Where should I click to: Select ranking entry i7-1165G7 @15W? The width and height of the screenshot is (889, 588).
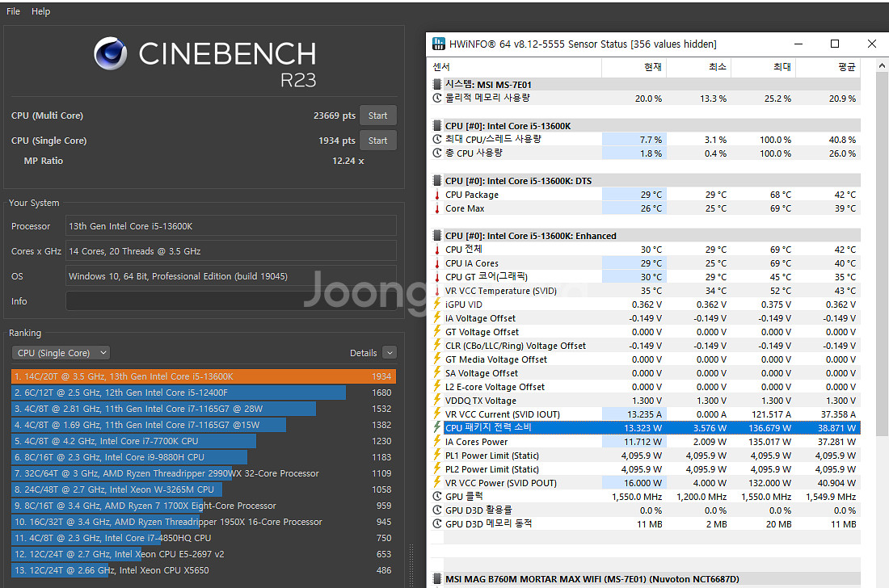204,425
